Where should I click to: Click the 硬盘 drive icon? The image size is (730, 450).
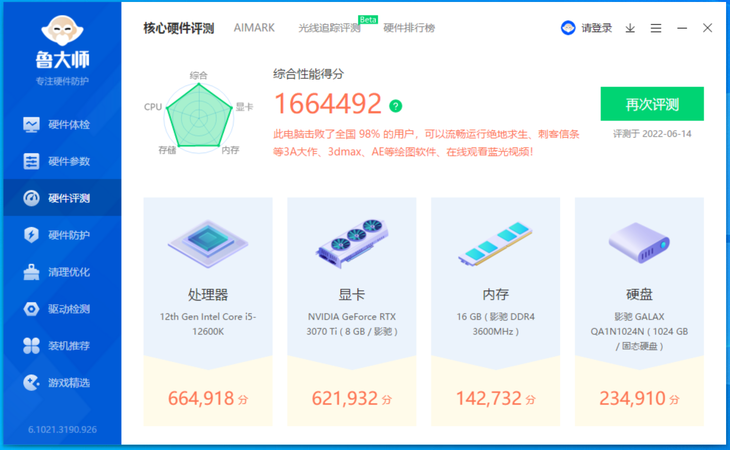point(639,242)
